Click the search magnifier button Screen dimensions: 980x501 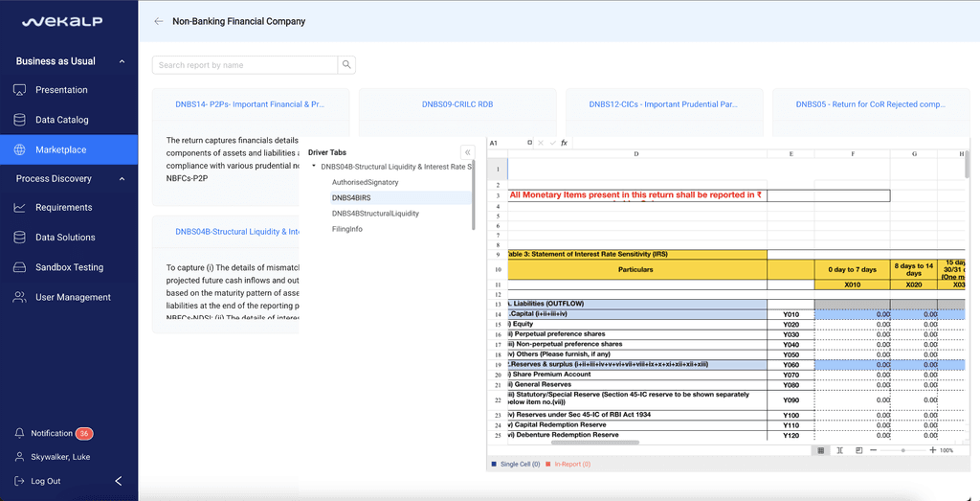[x=346, y=65]
